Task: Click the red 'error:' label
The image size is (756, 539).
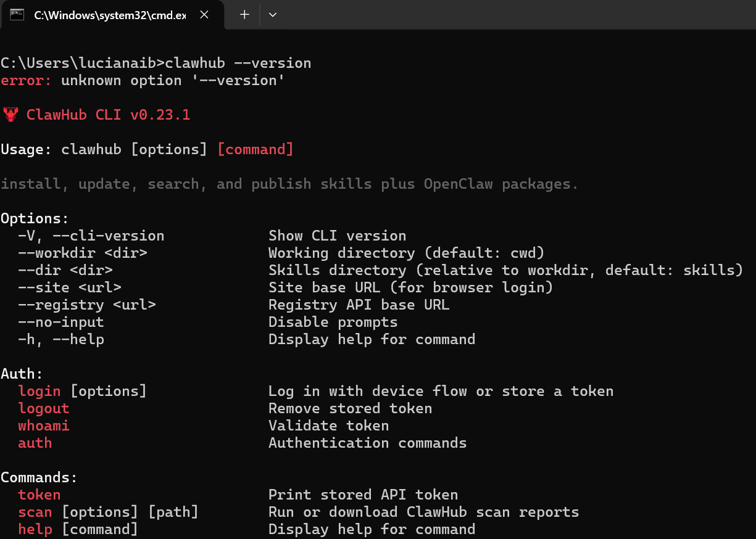Action: pos(27,80)
